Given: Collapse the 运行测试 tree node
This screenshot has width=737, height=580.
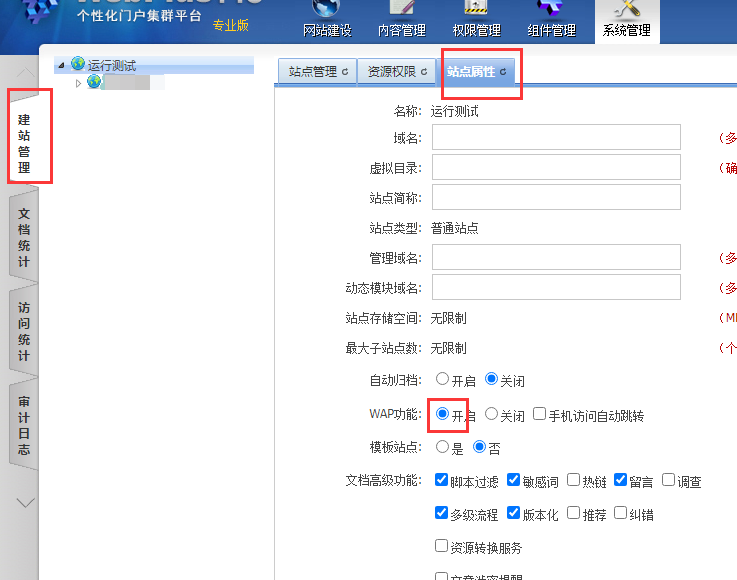Looking at the screenshot, I should [x=62, y=66].
